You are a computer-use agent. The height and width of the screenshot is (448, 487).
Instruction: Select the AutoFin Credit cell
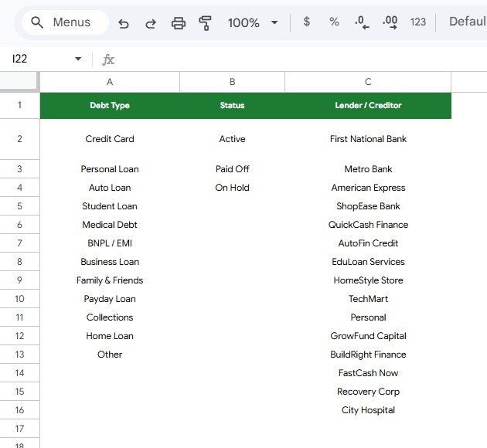[368, 243]
